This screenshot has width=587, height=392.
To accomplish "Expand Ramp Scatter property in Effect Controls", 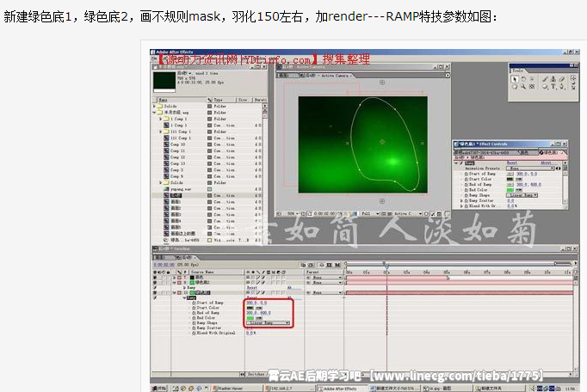I will point(461,201).
